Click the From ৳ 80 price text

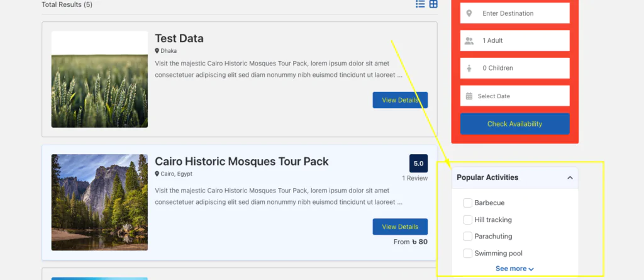(410, 242)
